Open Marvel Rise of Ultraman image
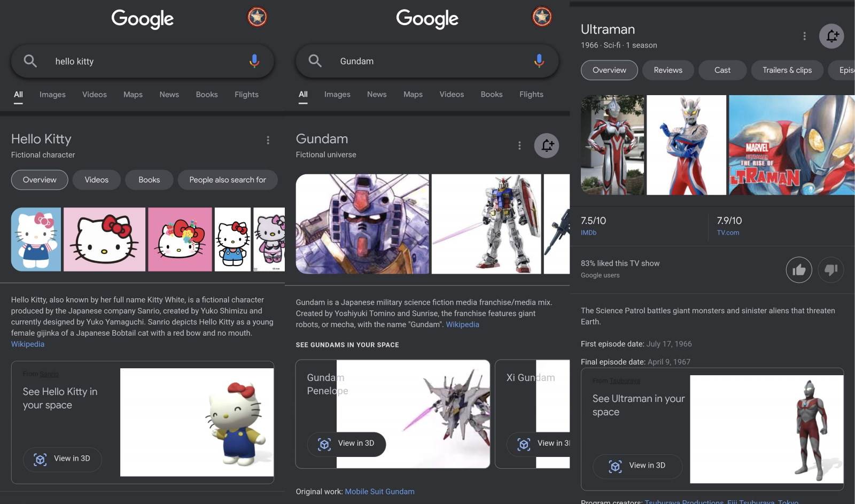855x504 pixels. tap(791, 145)
